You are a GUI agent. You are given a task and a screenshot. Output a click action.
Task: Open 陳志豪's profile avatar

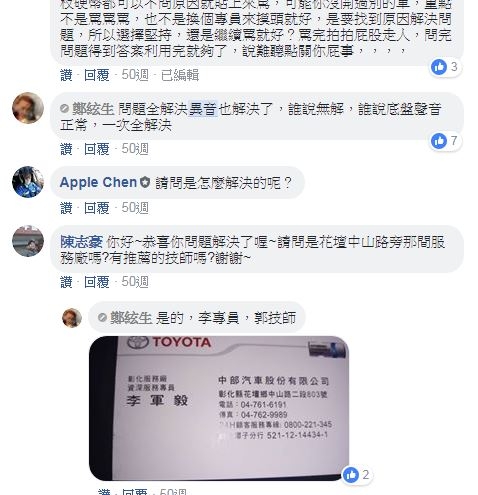tap(28, 241)
